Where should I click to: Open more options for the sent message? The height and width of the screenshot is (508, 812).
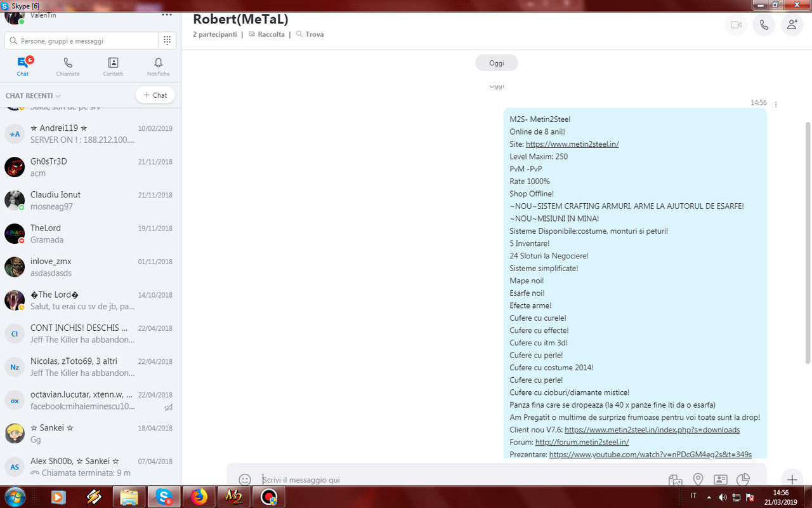[x=775, y=103]
